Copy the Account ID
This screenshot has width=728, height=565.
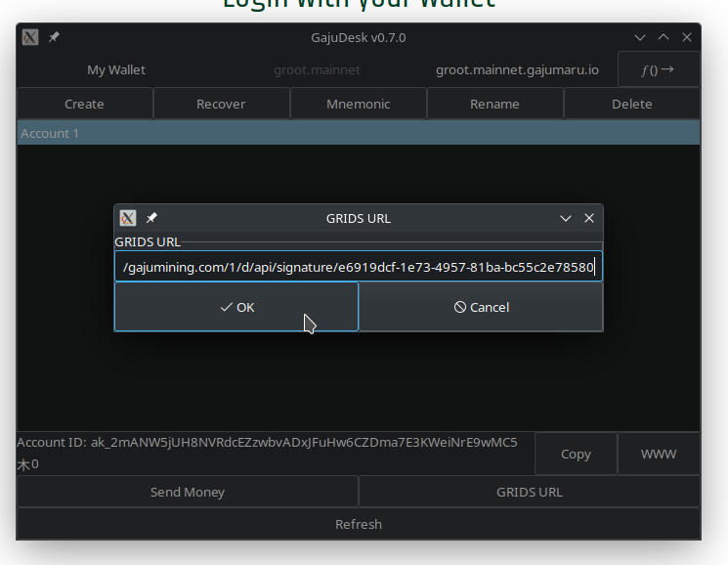[576, 454]
